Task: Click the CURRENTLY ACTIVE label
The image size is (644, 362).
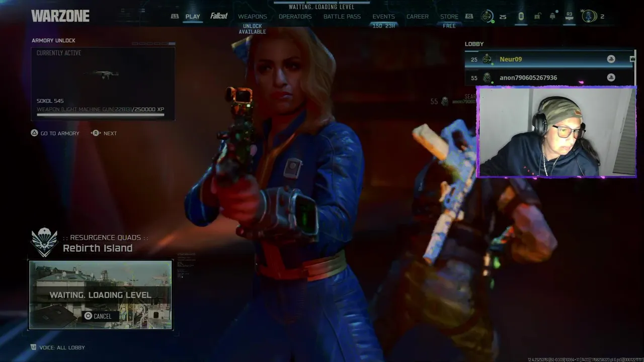Action: click(x=59, y=53)
